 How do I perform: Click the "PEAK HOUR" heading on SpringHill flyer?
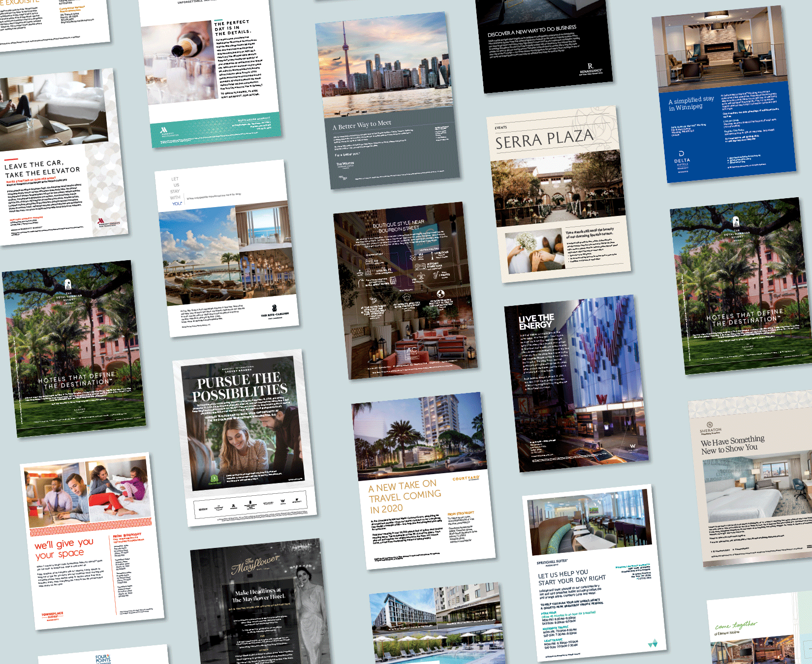[549, 613]
